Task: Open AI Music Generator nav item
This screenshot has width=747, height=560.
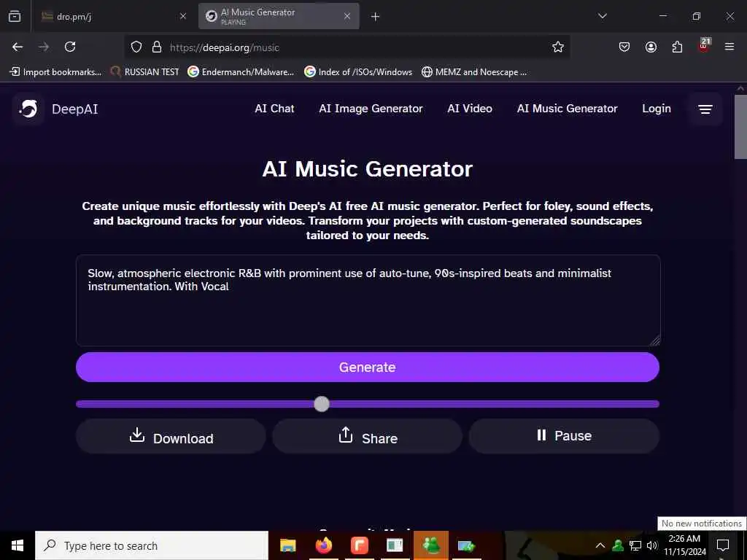Action: pos(567,109)
